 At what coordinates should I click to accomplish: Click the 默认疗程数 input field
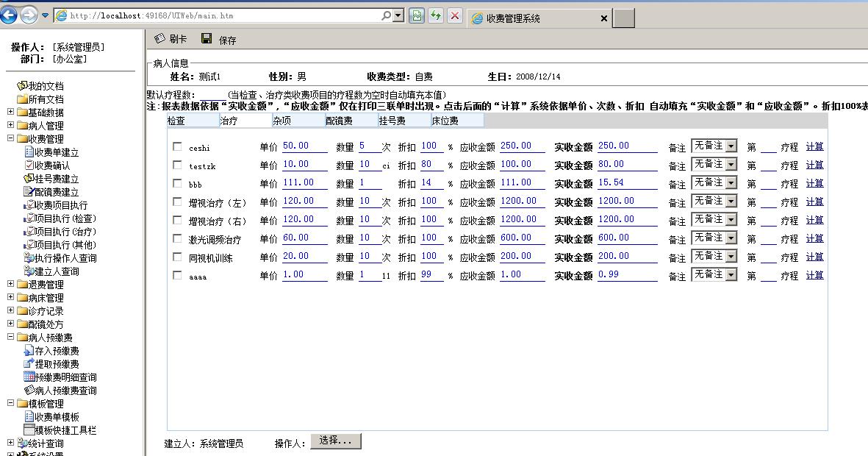212,95
